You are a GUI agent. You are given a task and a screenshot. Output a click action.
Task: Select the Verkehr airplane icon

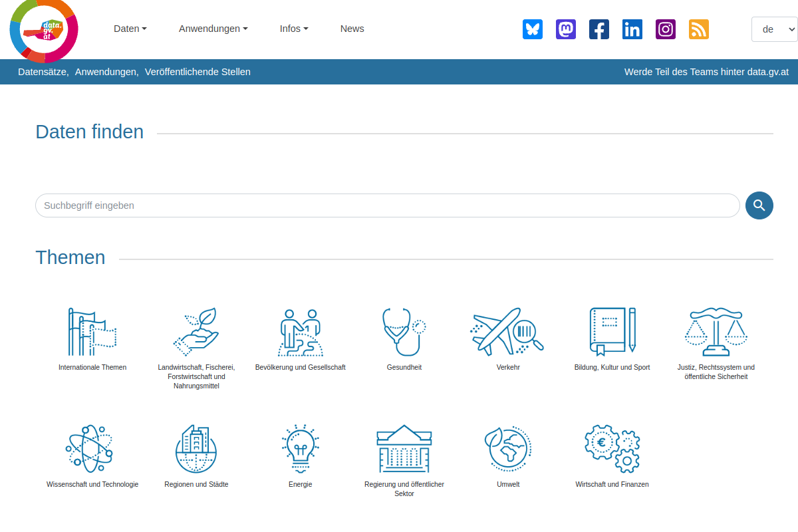click(508, 332)
